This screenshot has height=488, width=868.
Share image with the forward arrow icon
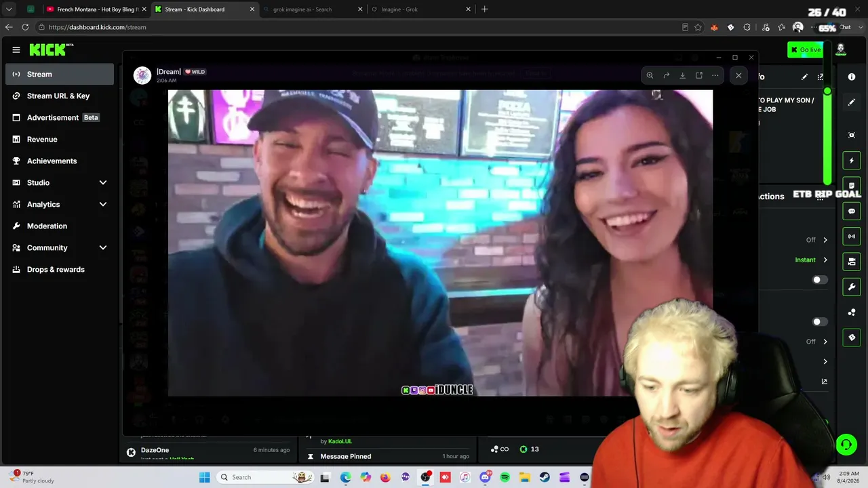coord(666,75)
